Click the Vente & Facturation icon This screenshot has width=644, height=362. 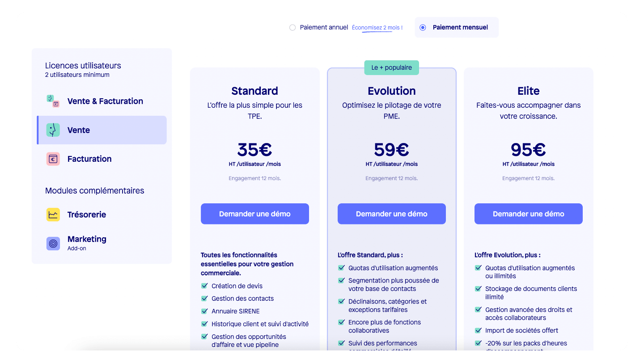pyautogui.click(x=53, y=101)
